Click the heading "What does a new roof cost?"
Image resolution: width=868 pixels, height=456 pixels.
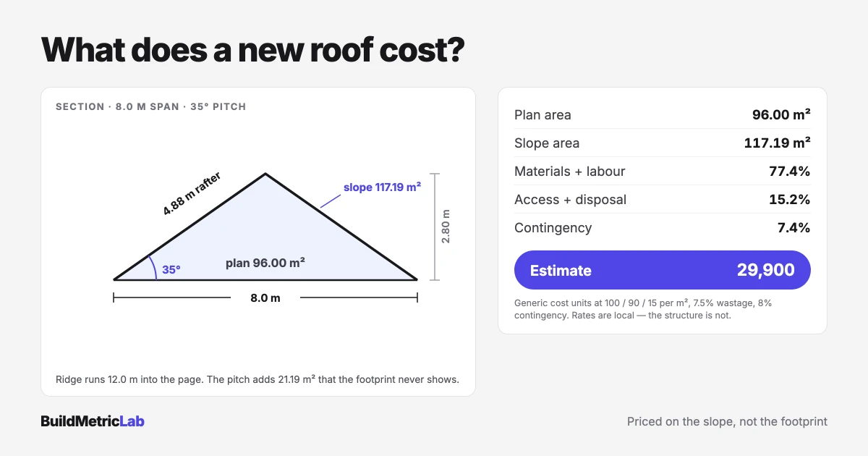point(252,50)
